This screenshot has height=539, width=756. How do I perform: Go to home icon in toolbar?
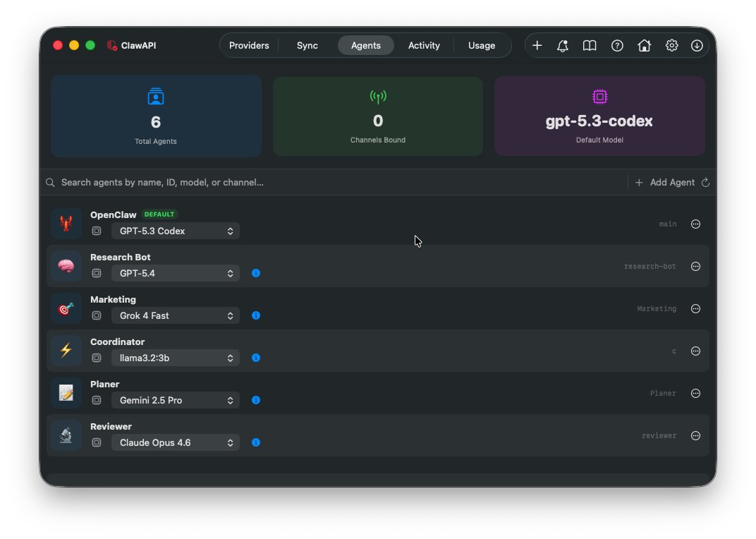[644, 45]
